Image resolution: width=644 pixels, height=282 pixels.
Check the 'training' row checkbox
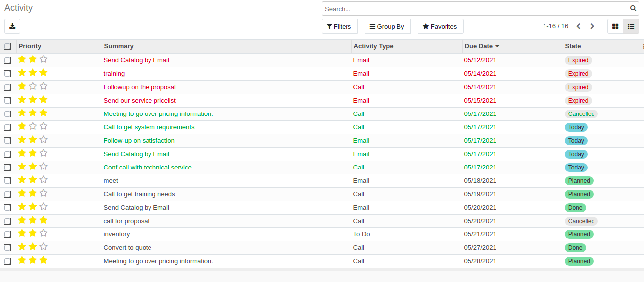[x=7, y=73]
